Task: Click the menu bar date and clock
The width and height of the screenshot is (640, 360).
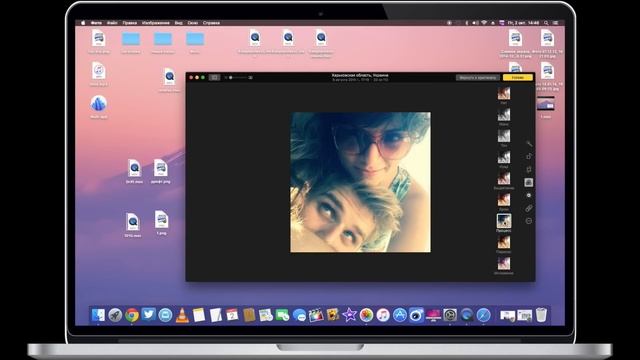Action: point(523,23)
